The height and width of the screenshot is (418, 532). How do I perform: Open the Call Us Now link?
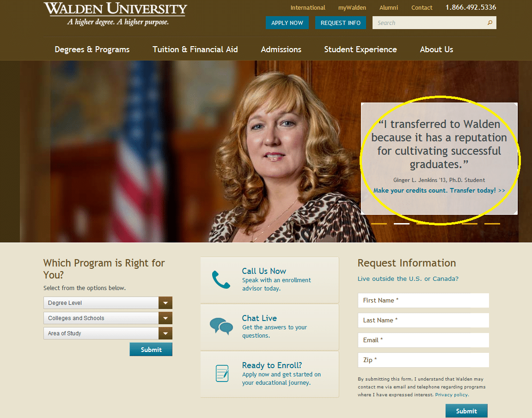pyautogui.click(x=263, y=271)
